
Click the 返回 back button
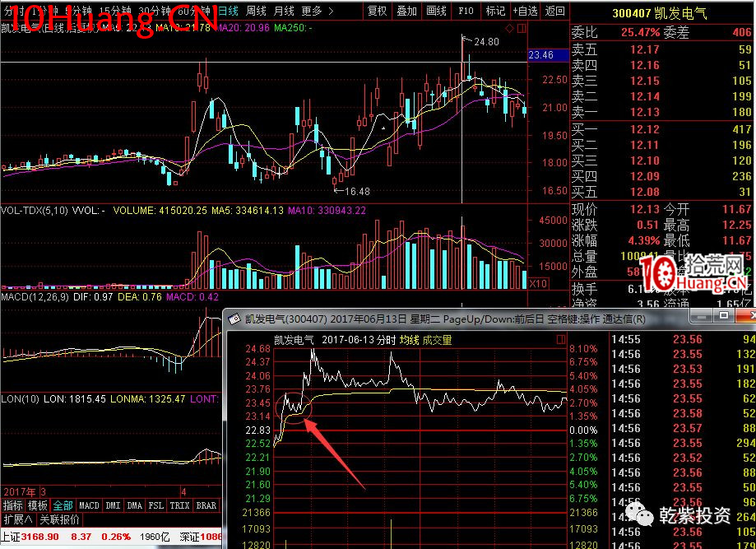[x=554, y=11]
